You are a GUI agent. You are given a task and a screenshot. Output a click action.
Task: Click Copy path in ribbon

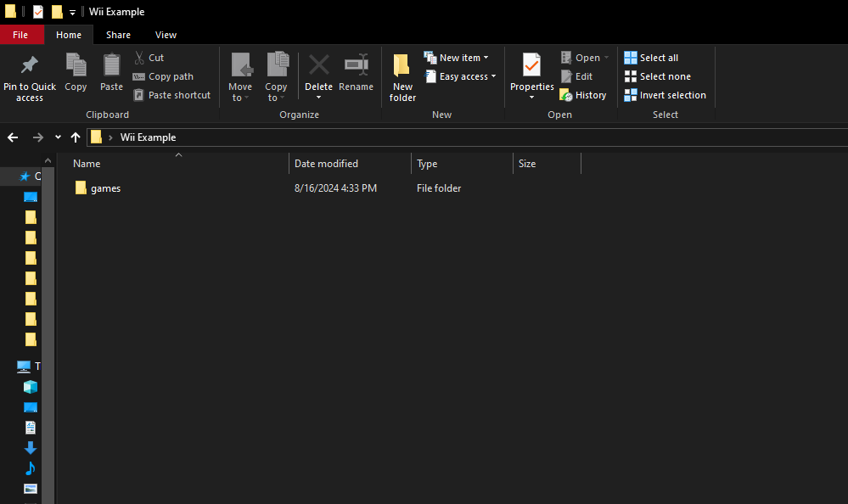click(163, 76)
